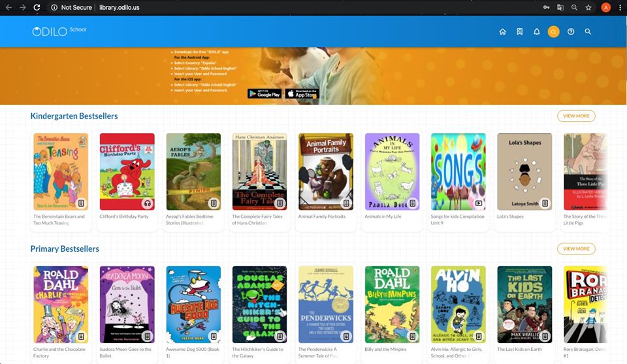
Task: Open Clifford's Birthday Party book cover
Action: pyautogui.click(x=127, y=172)
